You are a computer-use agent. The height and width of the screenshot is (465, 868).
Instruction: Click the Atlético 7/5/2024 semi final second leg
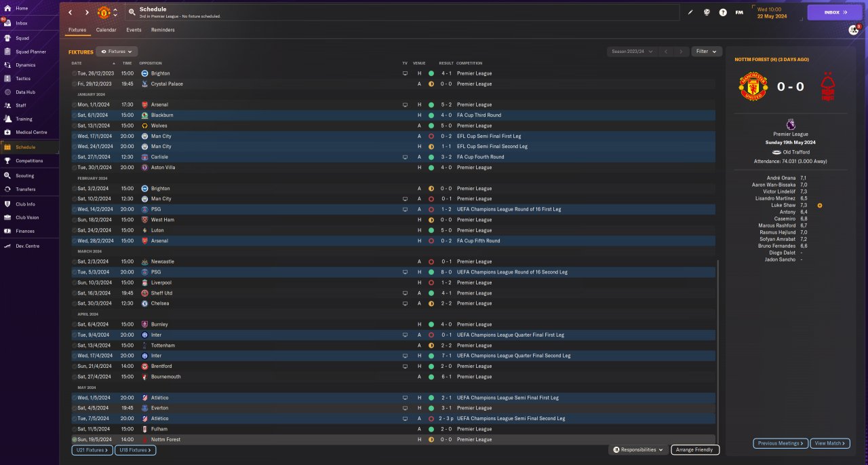pyautogui.click(x=393, y=418)
